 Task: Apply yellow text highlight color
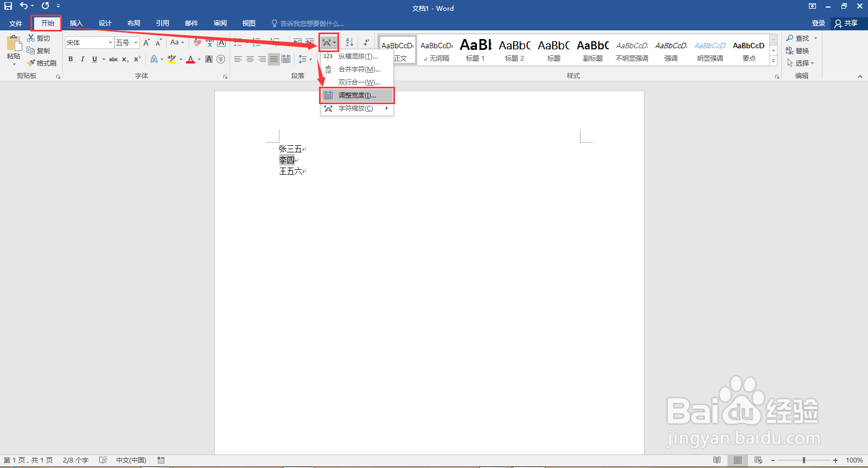click(x=172, y=59)
